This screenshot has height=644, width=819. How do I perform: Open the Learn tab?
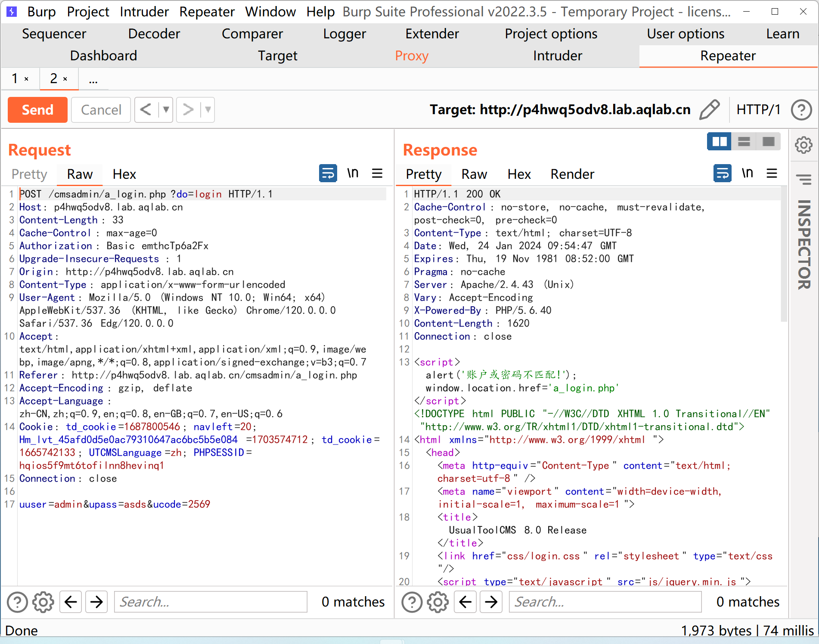pyautogui.click(x=782, y=34)
